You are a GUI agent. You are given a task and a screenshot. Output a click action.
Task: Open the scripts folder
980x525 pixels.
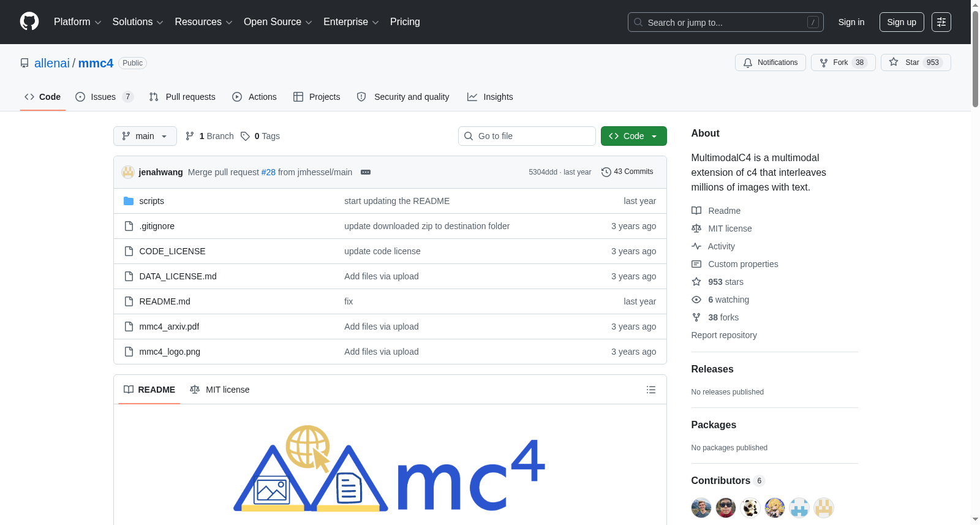151,201
